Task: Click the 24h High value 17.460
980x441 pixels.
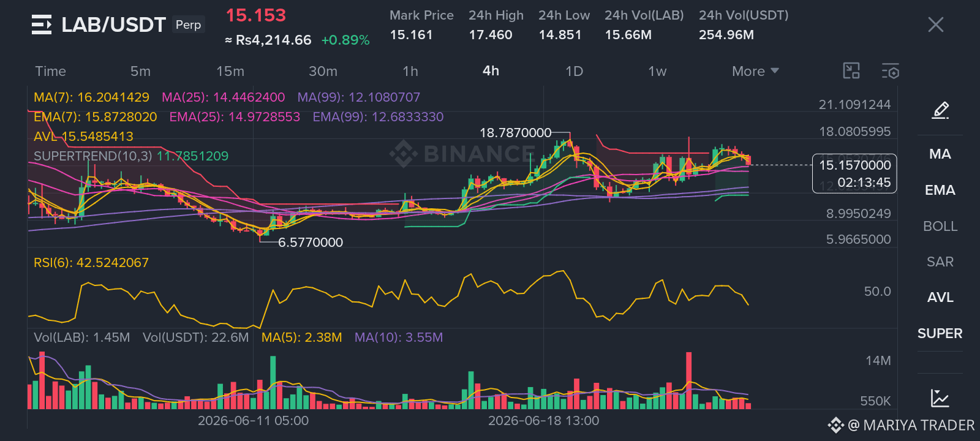Action: [x=491, y=35]
